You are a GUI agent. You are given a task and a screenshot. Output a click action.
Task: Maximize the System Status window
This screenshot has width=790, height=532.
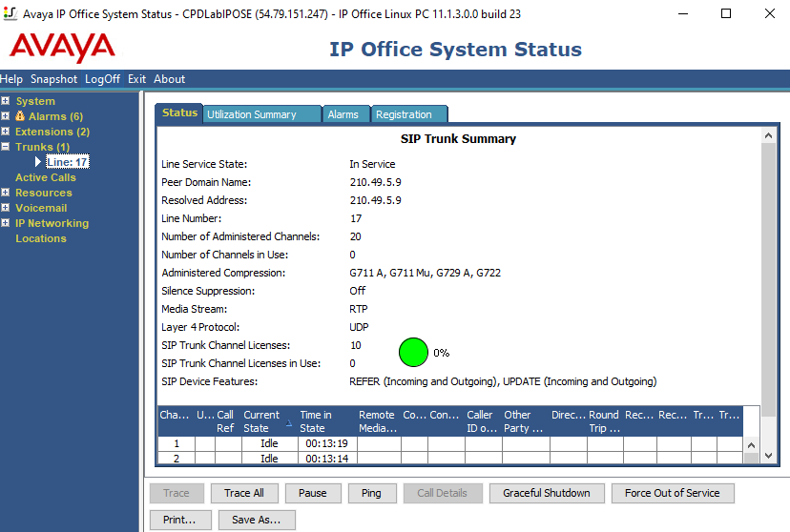726,13
